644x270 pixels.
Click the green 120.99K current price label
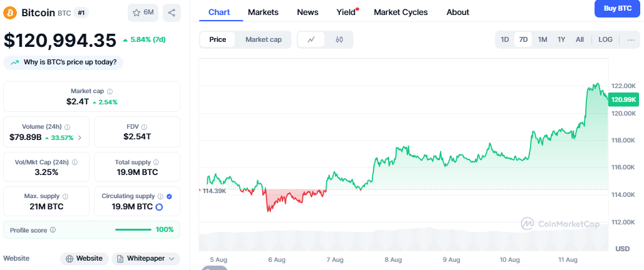[x=623, y=99]
